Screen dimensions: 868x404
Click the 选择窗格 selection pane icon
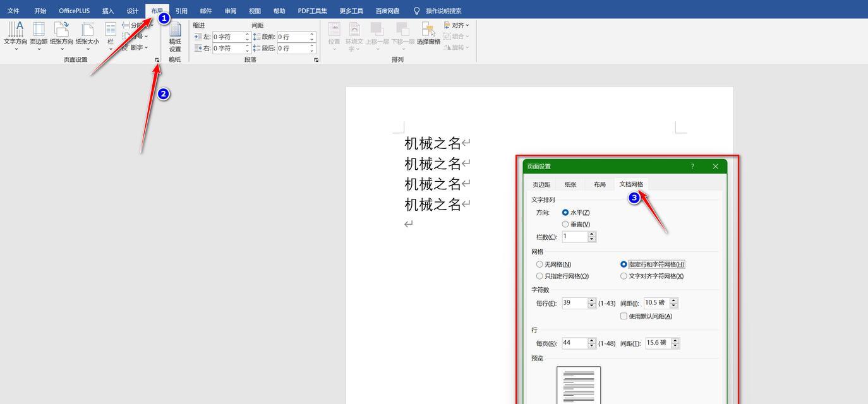[428, 29]
